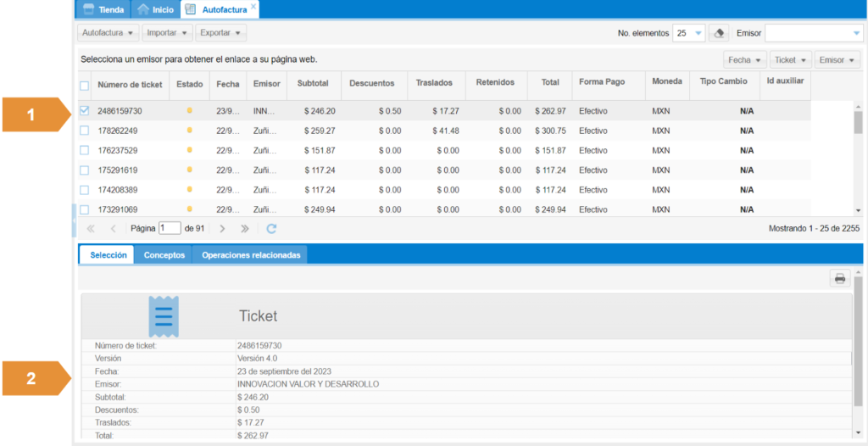
Task: Uncheck ticket 2486159730 checkbox
Action: tap(84, 110)
